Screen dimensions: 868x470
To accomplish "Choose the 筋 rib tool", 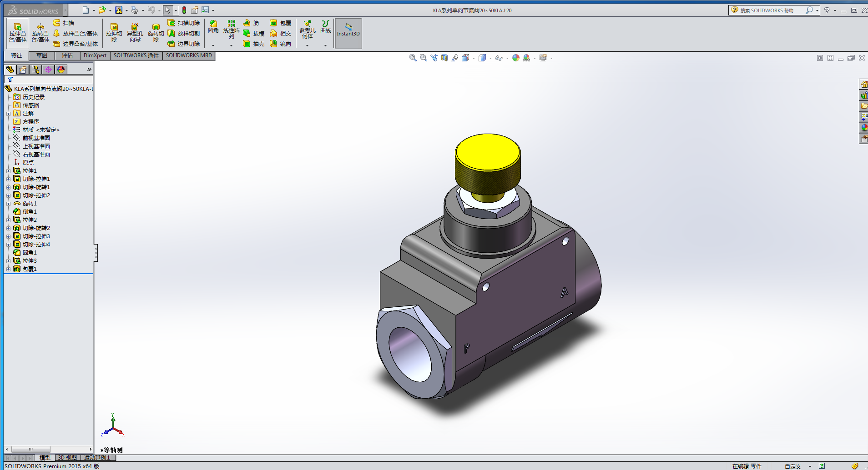I will 251,23.
